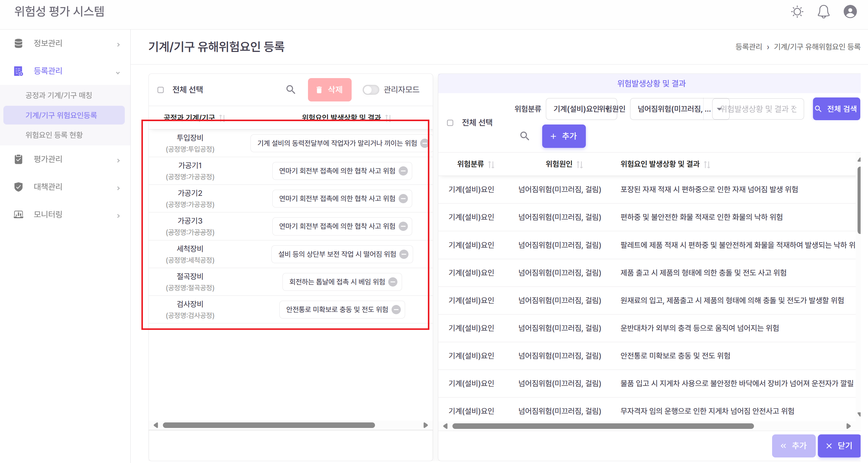Click the dark mode sun icon
This screenshot has height=463, width=868.
coord(797,11)
